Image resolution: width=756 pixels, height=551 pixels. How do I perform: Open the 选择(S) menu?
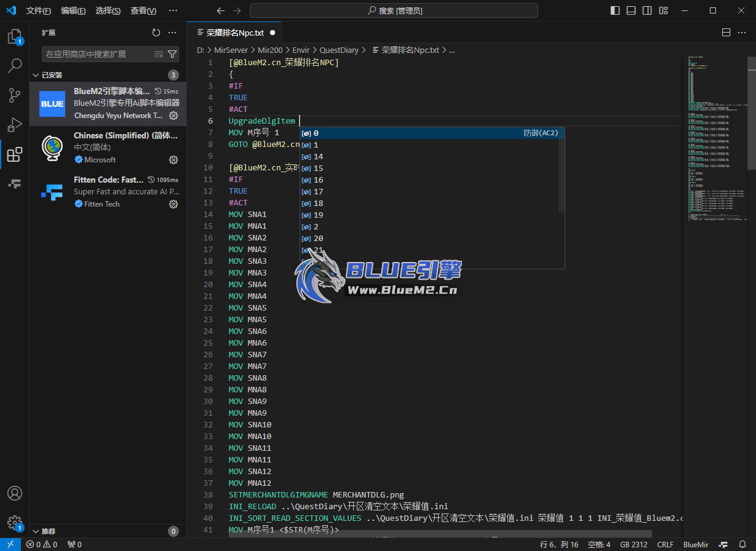108,10
